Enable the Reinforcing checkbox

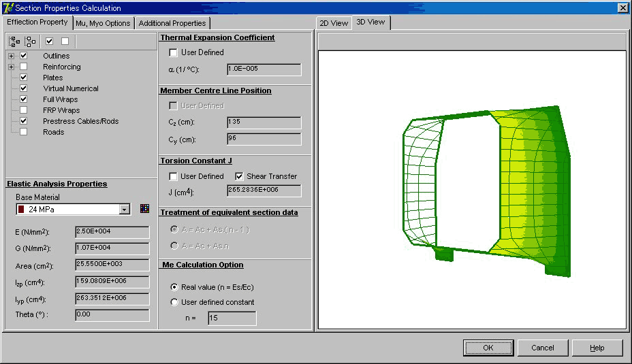(23, 67)
